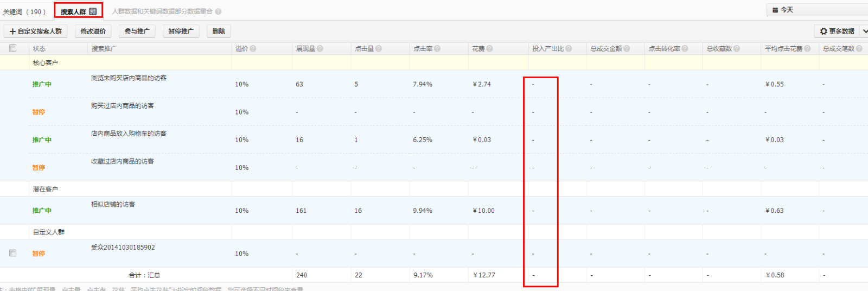Open the 更多数据 button

coord(837,31)
